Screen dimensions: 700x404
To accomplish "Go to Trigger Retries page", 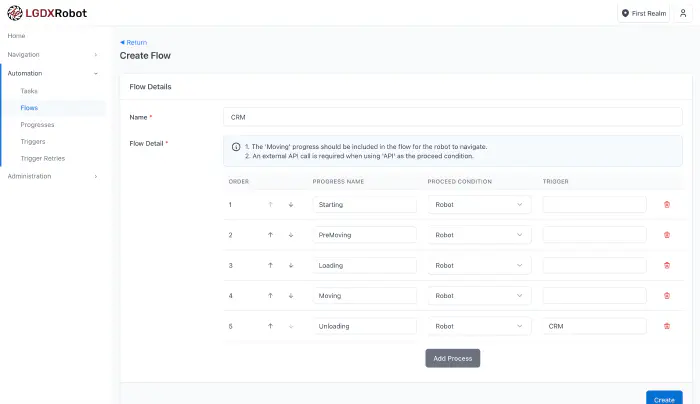I will click(x=42, y=158).
